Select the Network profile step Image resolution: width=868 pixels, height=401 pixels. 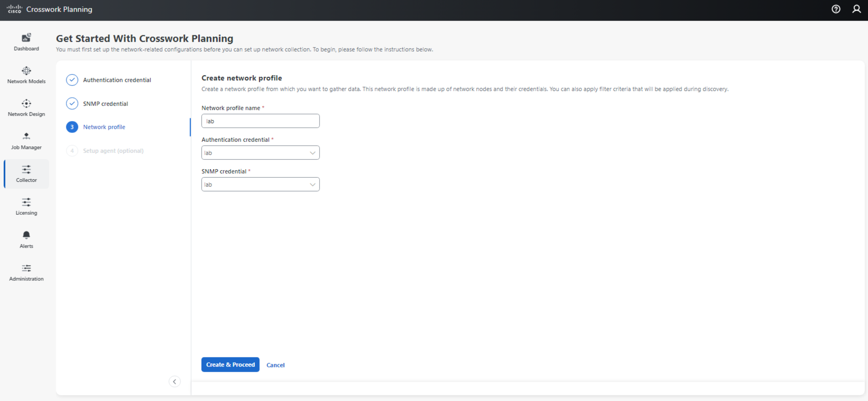104,127
